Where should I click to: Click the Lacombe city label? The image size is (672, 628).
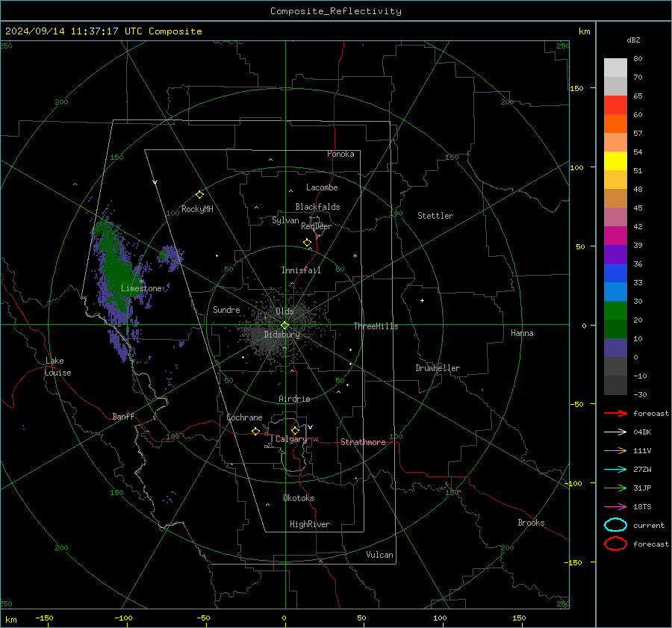pyautogui.click(x=322, y=187)
